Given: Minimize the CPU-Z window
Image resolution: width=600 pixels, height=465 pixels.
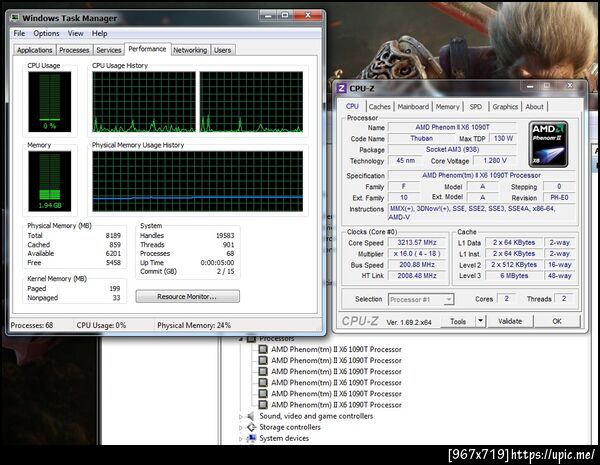Looking at the screenshot, I should pyautogui.click(x=530, y=86).
